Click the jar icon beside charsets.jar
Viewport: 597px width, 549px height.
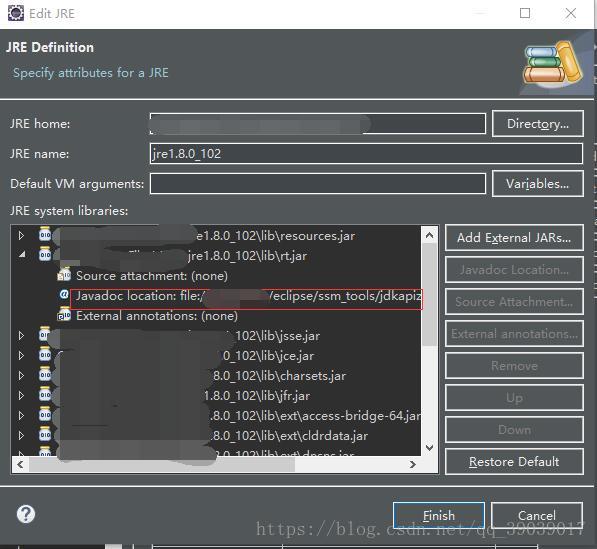(45, 374)
